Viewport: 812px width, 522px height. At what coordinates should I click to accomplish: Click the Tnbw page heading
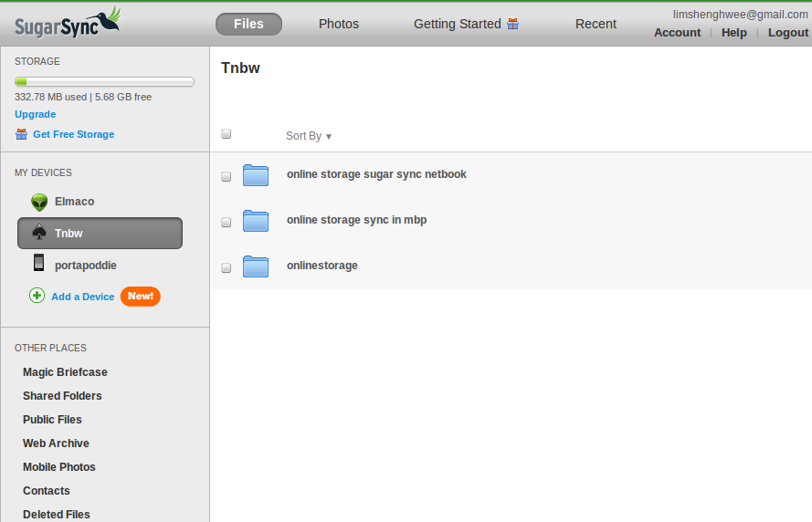pyautogui.click(x=240, y=68)
